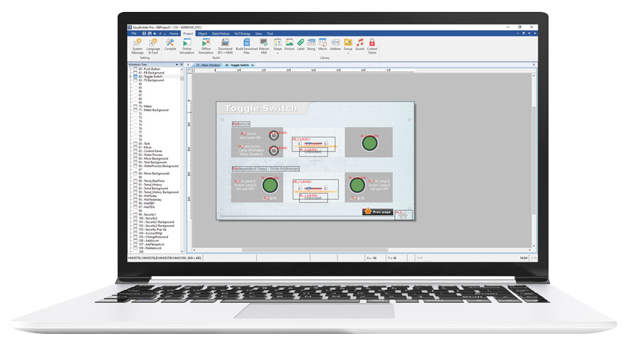Select 90 : Trend_RealTime in tree
Screen dimensions: 629x364
coord(151,181)
